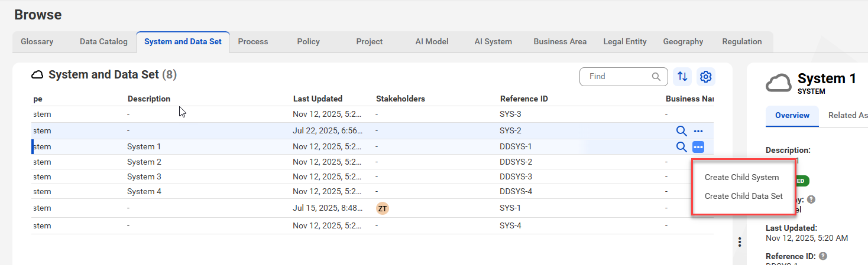Screen dimensions: 868x265
Task: Open the Regulation tab
Action: point(742,42)
